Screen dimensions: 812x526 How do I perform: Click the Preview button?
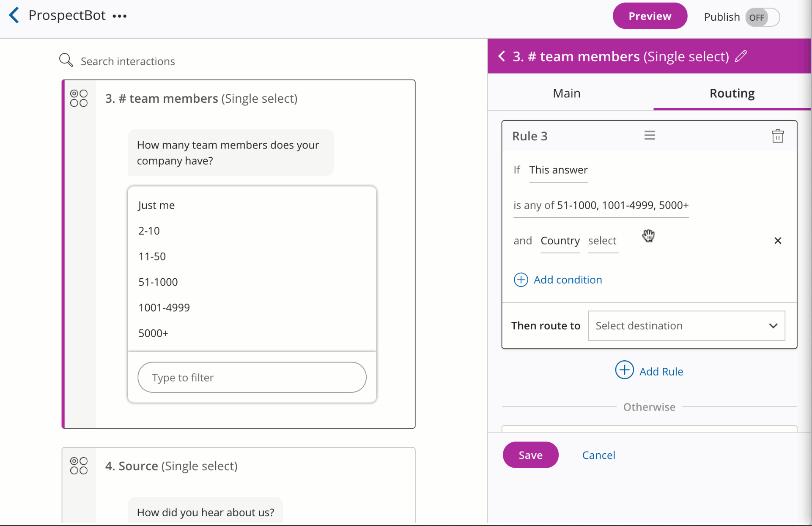coord(650,16)
